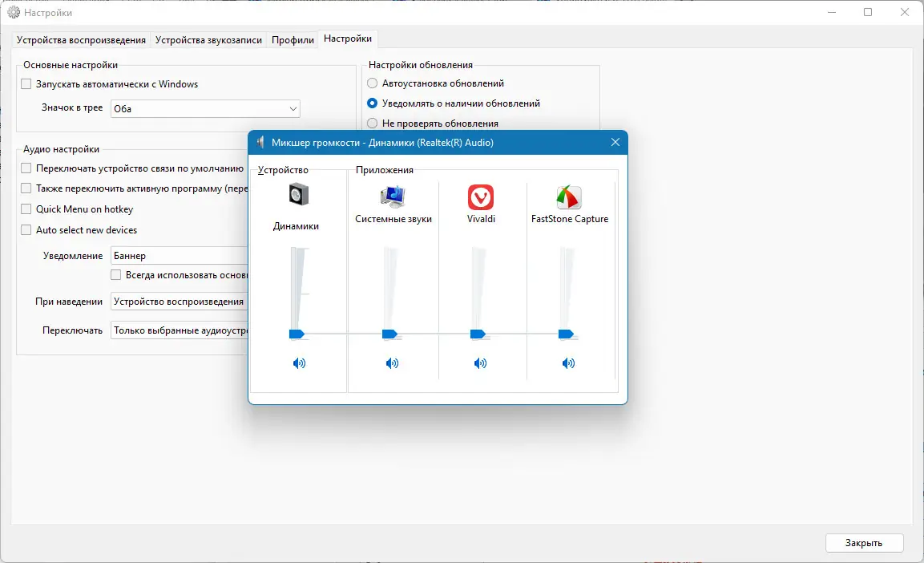Click the Динамики speaker device icon

(x=299, y=194)
